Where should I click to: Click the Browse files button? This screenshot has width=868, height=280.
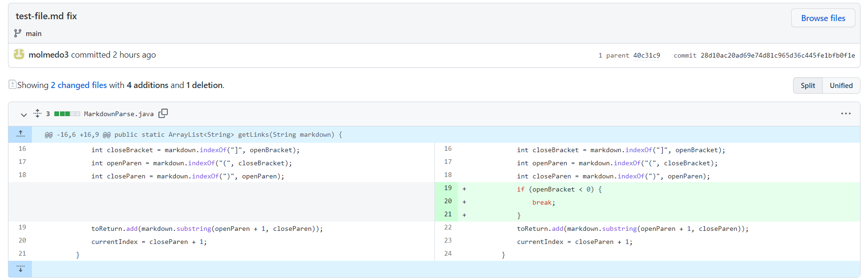(823, 18)
